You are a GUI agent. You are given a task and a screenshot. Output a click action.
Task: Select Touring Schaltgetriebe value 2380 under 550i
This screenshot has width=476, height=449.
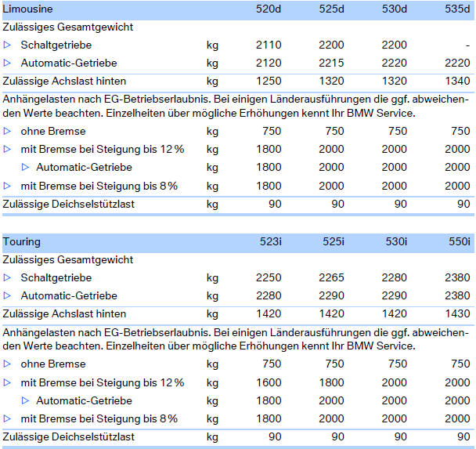point(457,277)
